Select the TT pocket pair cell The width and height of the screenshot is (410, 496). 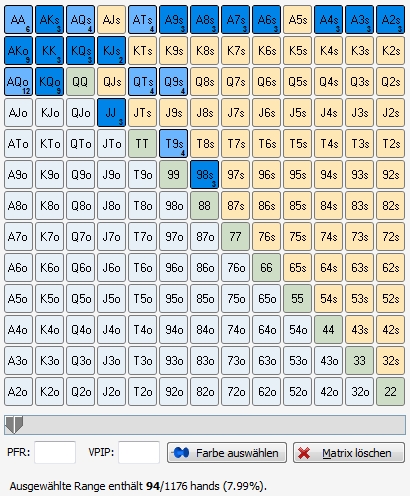142,144
